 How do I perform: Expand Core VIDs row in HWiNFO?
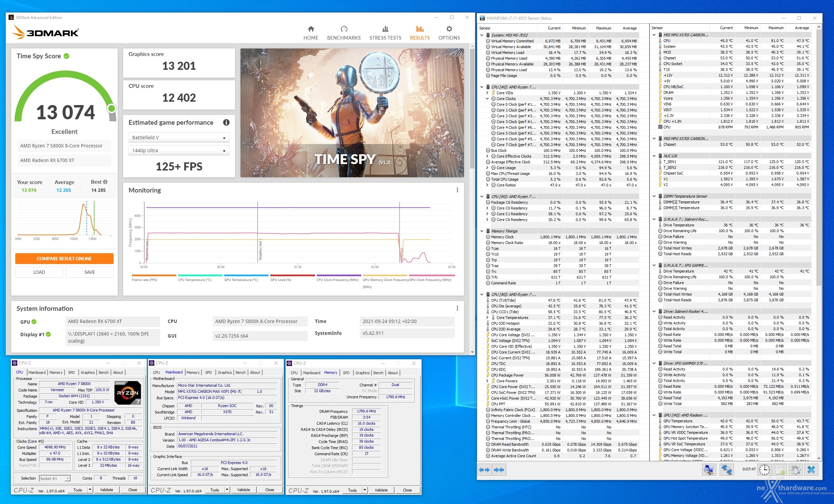coord(487,93)
